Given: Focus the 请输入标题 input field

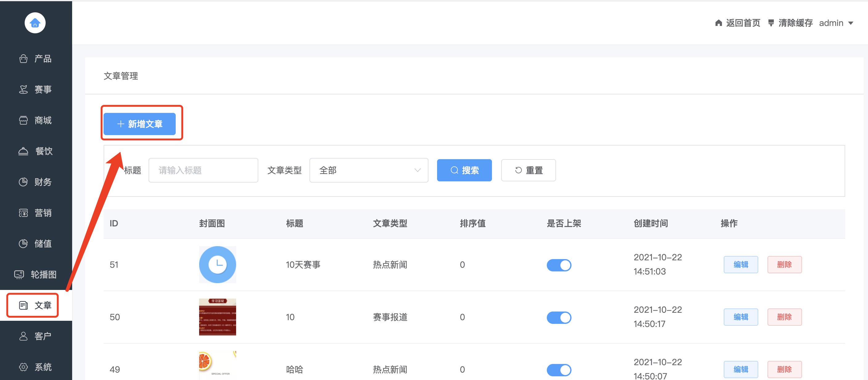Looking at the screenshot, I should pos(203,170).
